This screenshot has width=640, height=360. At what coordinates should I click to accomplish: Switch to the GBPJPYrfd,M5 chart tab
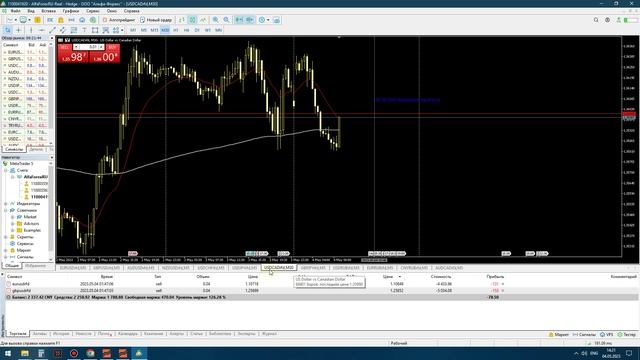point(313,268)
